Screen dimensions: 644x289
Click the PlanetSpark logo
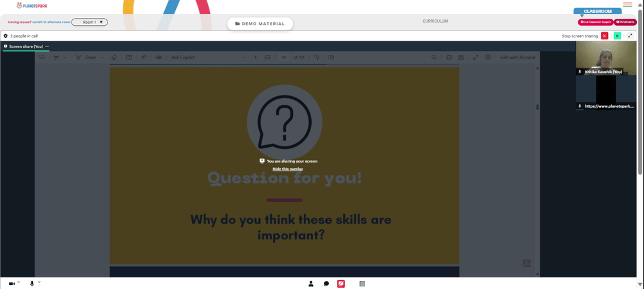(32, 5)
